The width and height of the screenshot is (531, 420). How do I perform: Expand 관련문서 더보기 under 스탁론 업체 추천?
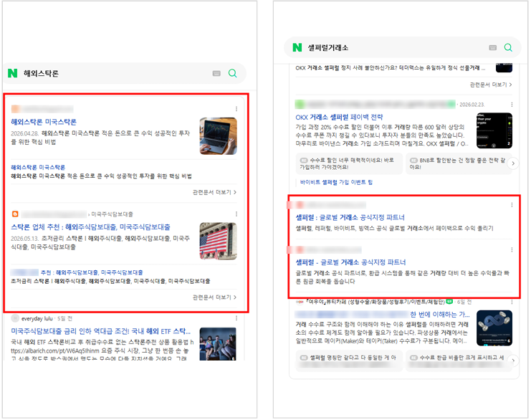215,297
